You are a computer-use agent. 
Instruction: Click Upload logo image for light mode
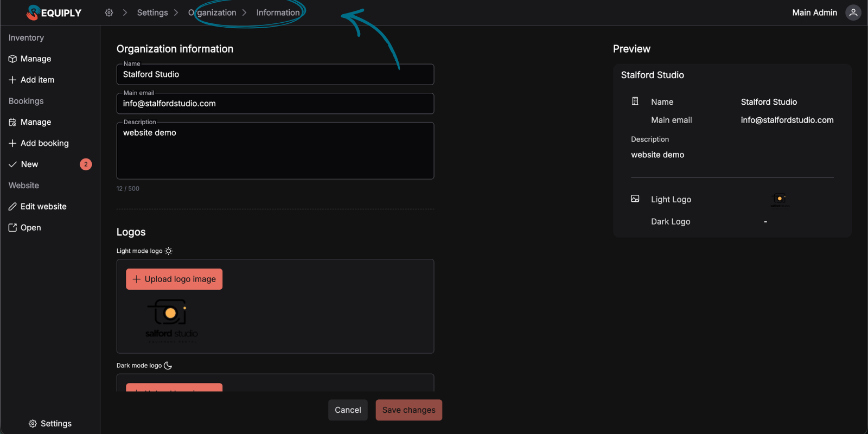[174, 279]
